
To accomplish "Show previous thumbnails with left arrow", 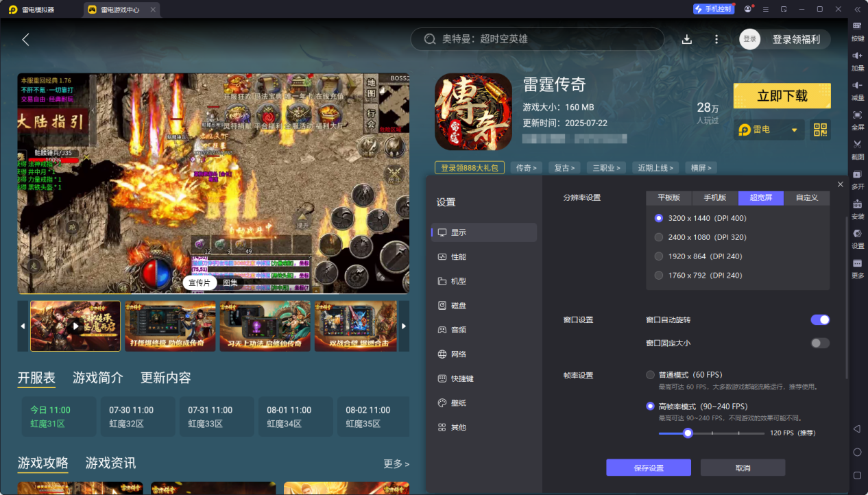I will pos(23,326).
